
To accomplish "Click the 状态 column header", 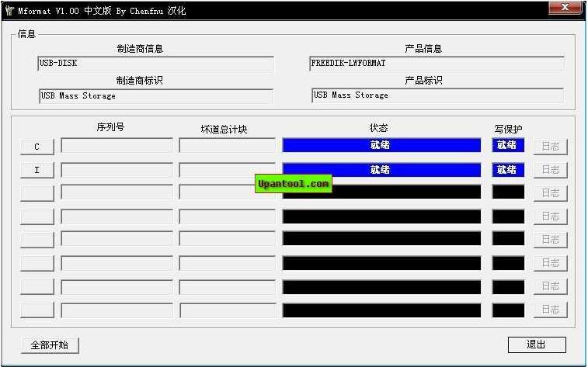I will 378,128.
